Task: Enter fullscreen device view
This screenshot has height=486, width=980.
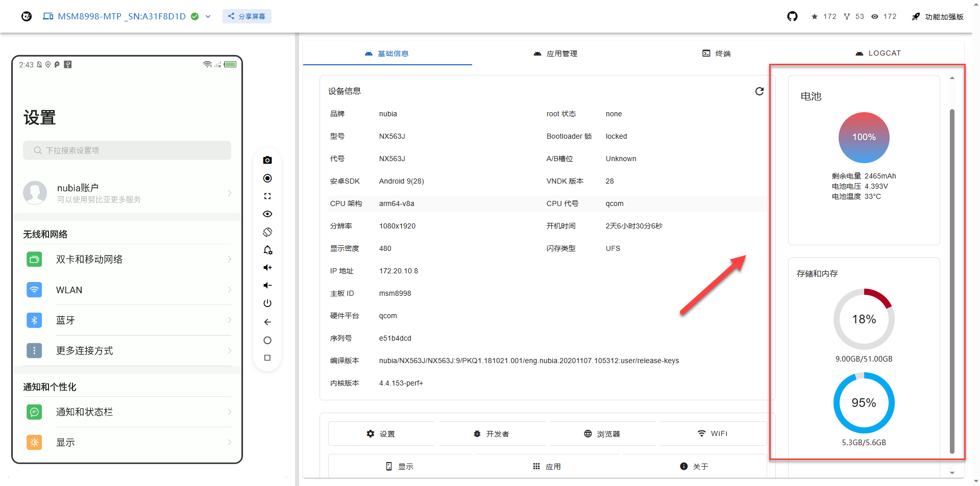Action: 267,196
